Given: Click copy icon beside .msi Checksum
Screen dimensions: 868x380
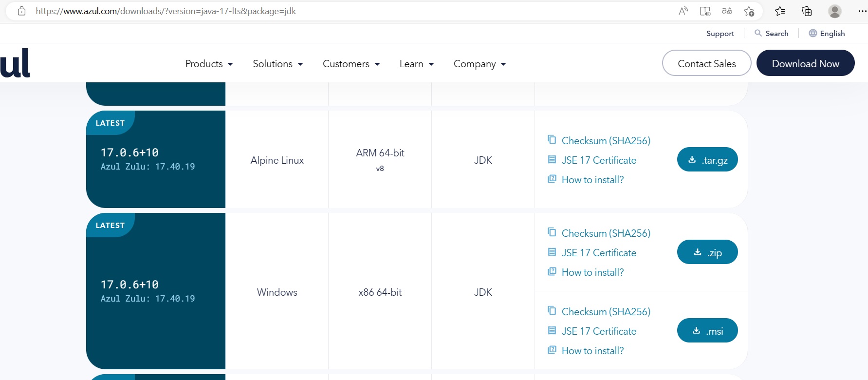Looking at the screenshot, I should (x=552, y=310).
